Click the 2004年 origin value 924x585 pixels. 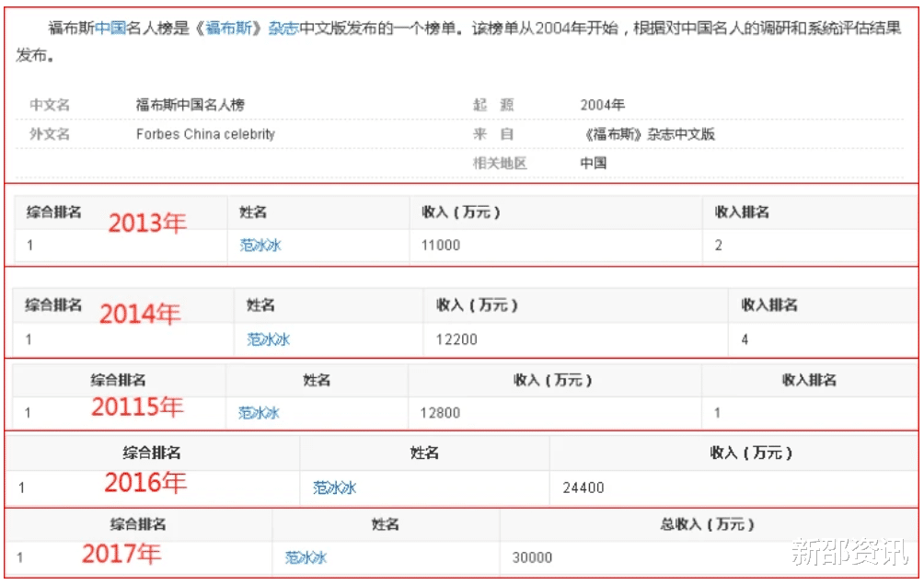(x=602, y=105)
